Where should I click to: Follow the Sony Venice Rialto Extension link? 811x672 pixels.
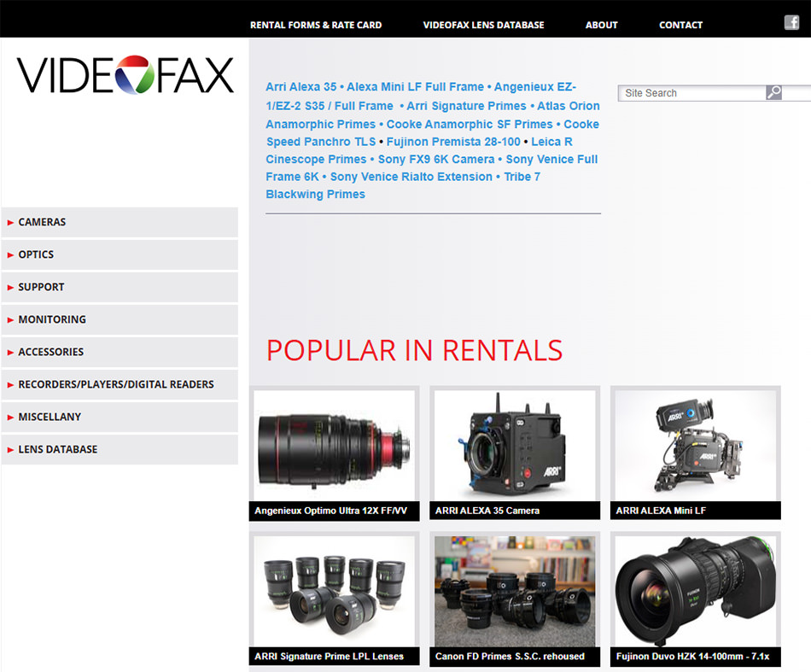[x=411, y=177]
